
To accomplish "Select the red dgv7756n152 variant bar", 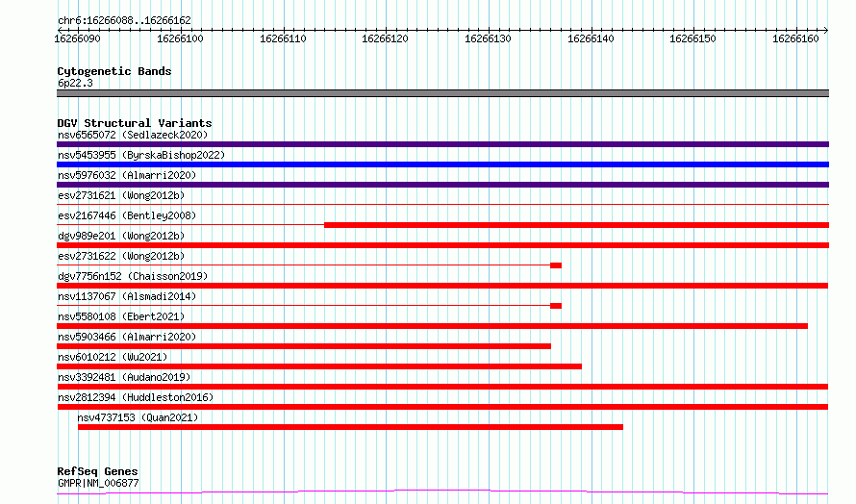I will point(442,286).
